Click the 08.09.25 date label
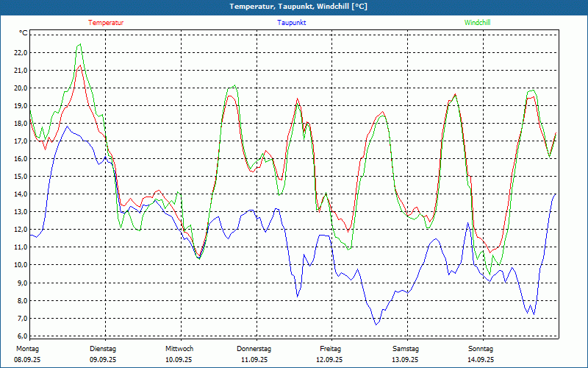The image size is (588, 368). click(x=27, y=360)
